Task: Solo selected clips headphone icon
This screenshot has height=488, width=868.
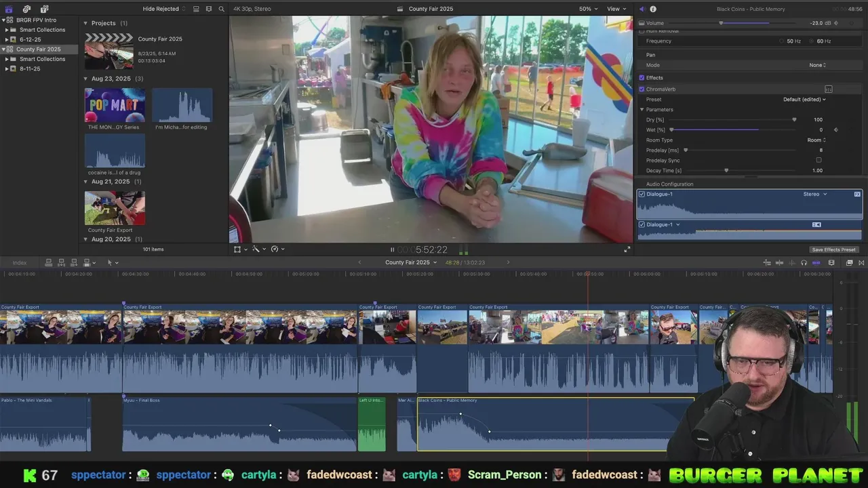Action: (x=804, y=262)
